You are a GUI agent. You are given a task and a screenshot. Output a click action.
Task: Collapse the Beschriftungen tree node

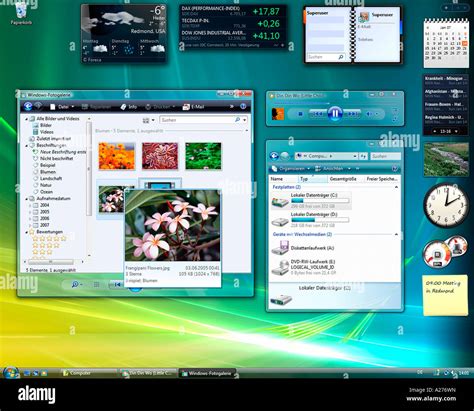point(27,145)
